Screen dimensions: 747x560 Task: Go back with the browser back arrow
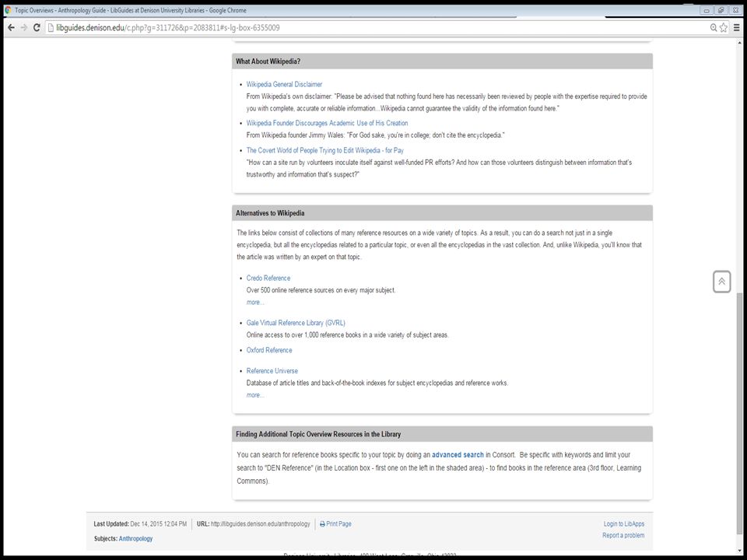point(11,28)
